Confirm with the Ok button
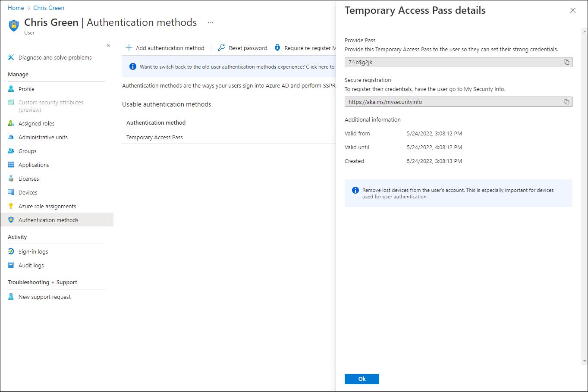588x392 pixels. [362, 379]
